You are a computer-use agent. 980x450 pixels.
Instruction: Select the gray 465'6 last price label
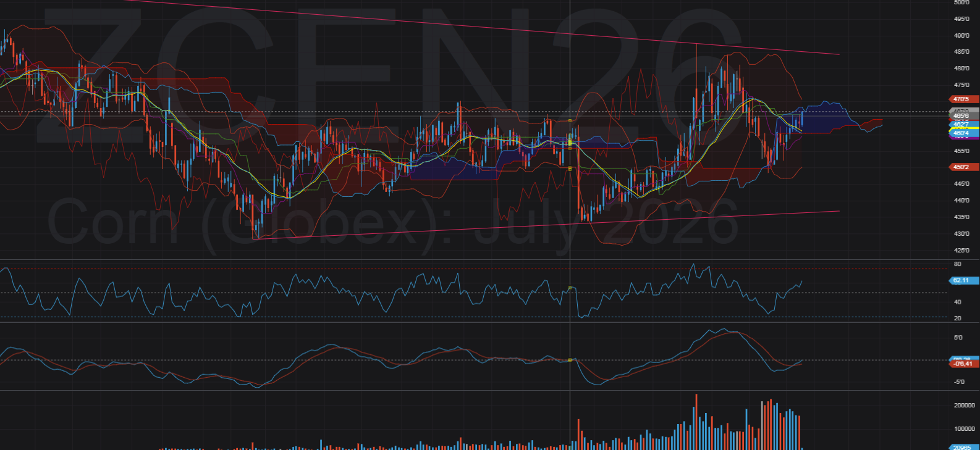[963, 115]
